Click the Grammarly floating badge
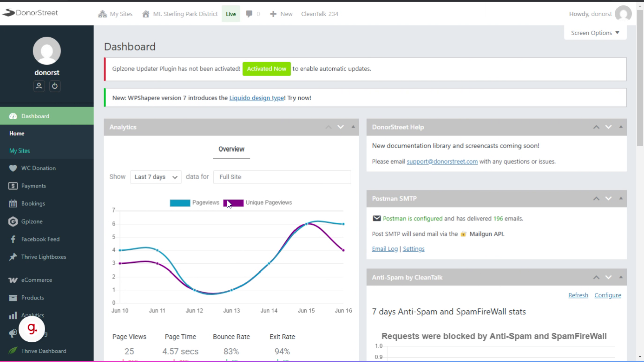 (32, 329)
